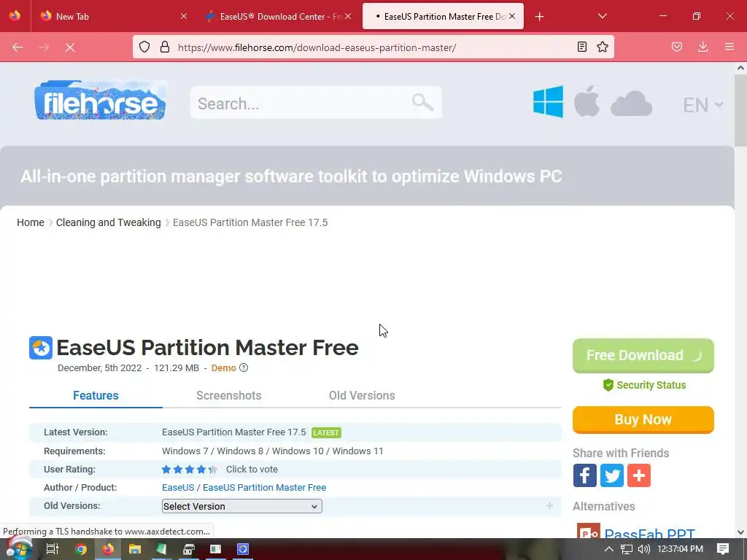Click the filehorse logo
Image resolution: width=747 pixels, height=560 pixels.
(101, 101)
